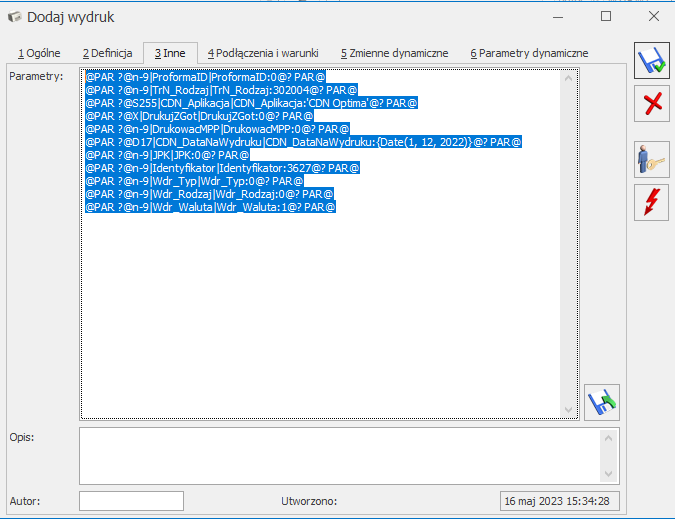Image resolution: width=675 pixels, height=519 pixels.
Task: Save the printout with the floppy checkmark icon
Action: point(652,61)
